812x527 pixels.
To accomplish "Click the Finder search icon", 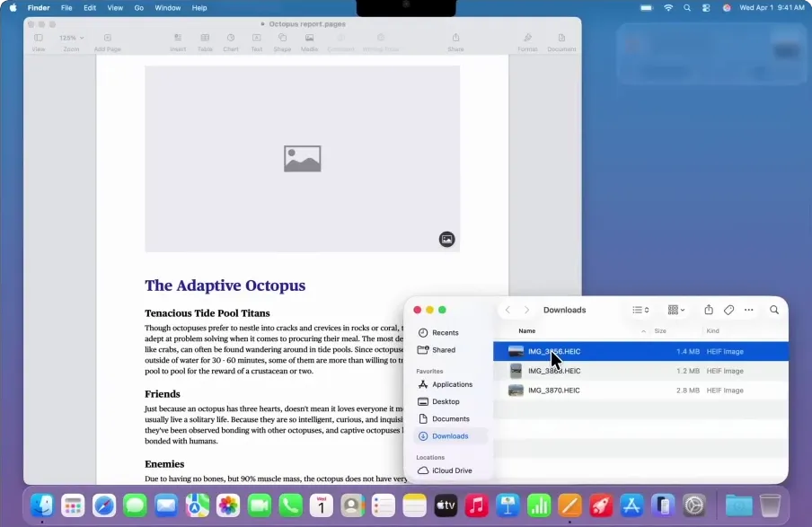I will click(x=774, y=310).
